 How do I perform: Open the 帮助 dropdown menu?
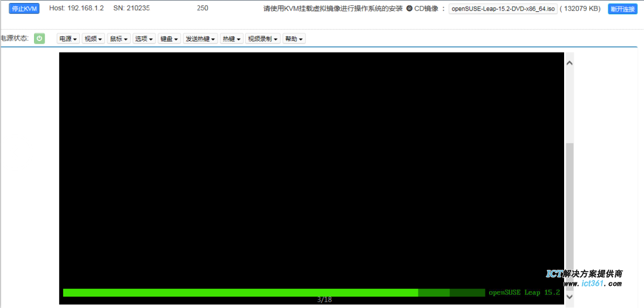(x=294, y=39)
